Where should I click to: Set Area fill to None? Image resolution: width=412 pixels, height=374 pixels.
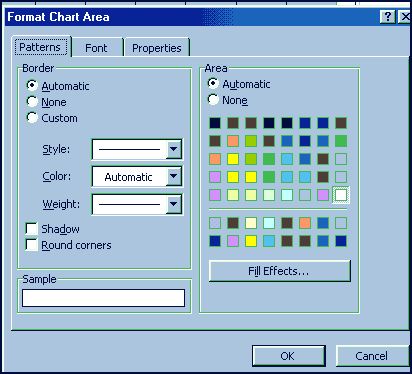click(213, 99)
